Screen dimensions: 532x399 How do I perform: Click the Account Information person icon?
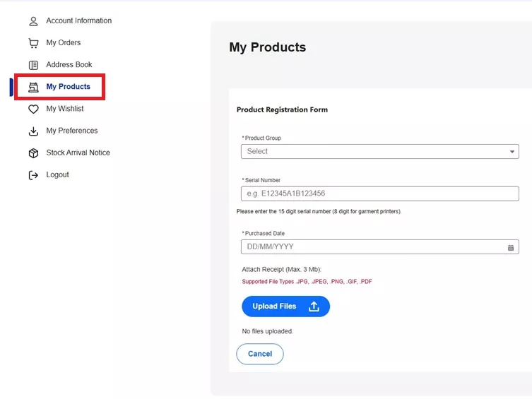(33, 21)
